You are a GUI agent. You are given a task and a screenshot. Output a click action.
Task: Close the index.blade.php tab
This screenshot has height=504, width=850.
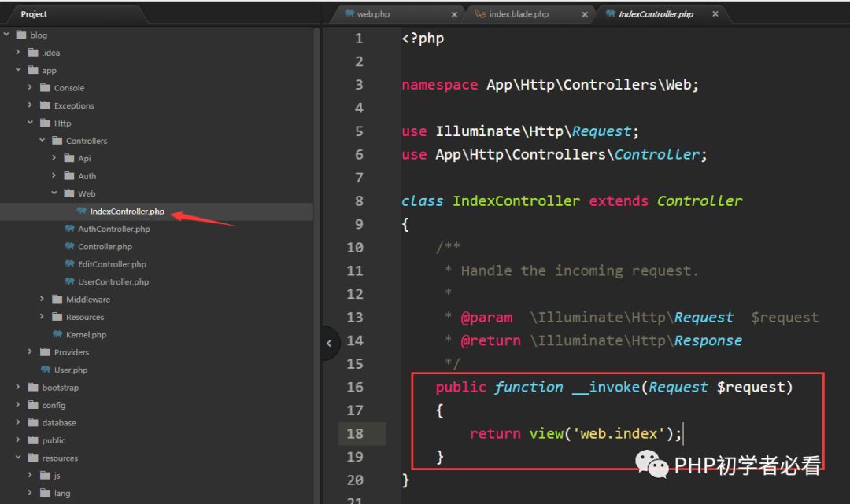(584, 15)
